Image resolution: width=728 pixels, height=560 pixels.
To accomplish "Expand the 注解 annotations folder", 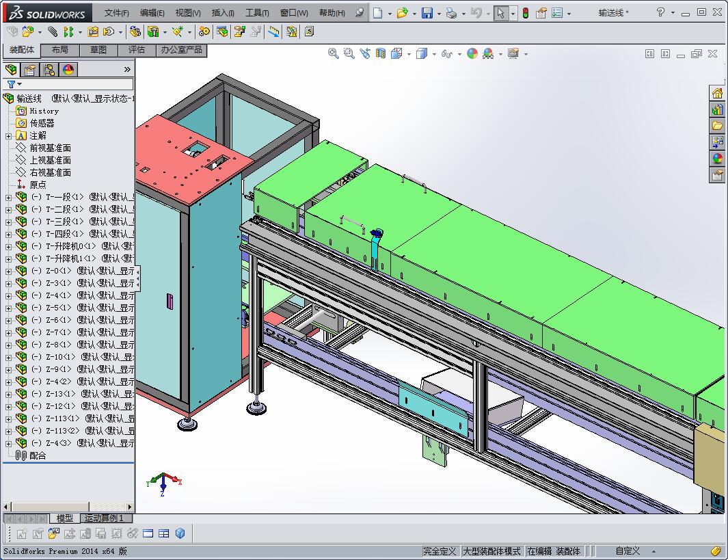I will click(x=8, y=135).
